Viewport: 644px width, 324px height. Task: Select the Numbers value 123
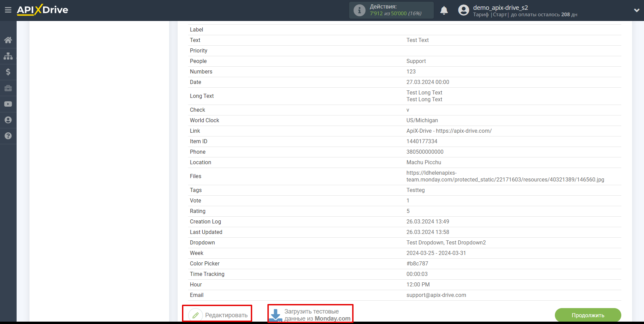coord(411,71)
